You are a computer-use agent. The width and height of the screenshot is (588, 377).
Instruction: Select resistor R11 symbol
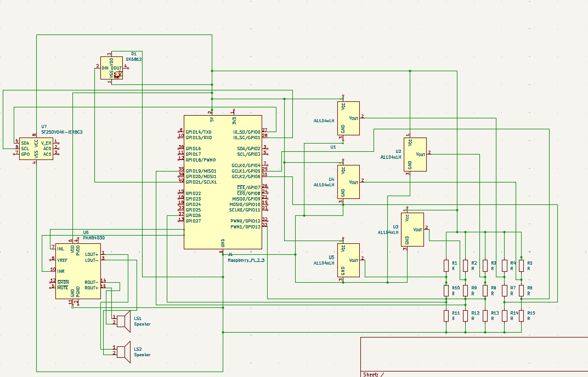click(446, 316)
